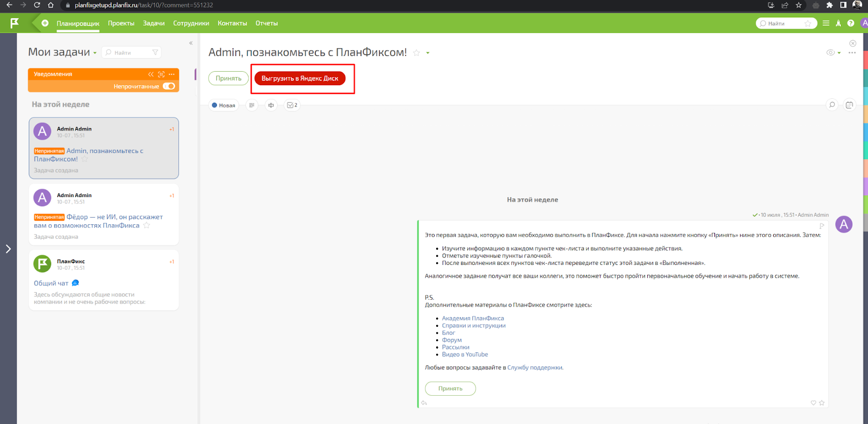Open the question mark help icon
868x424 pixels.
point(851,23)
